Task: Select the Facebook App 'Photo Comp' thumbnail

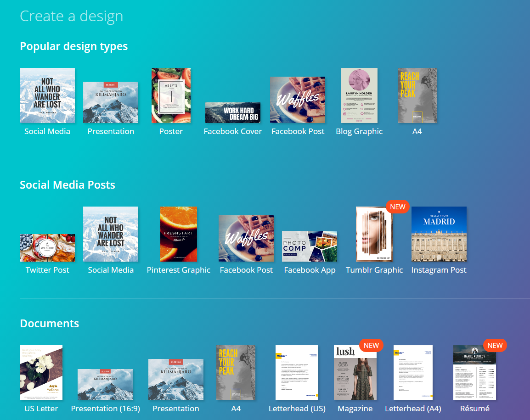Action: point(309,246)
